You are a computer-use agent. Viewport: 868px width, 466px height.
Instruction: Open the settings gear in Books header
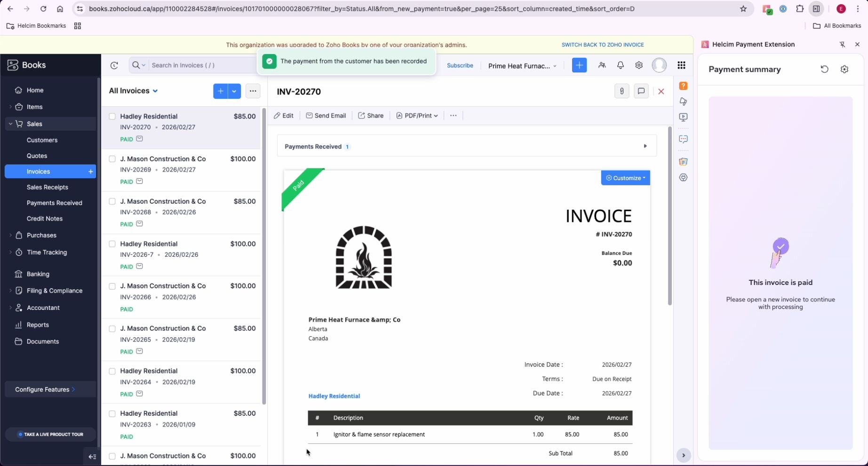click(x=638, y=65)
